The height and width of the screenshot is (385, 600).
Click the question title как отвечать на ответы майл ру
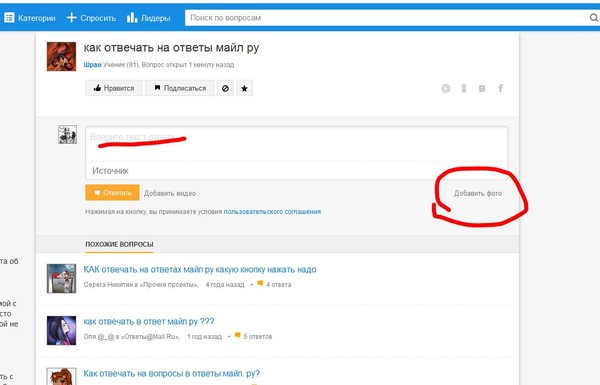[171, 48]
